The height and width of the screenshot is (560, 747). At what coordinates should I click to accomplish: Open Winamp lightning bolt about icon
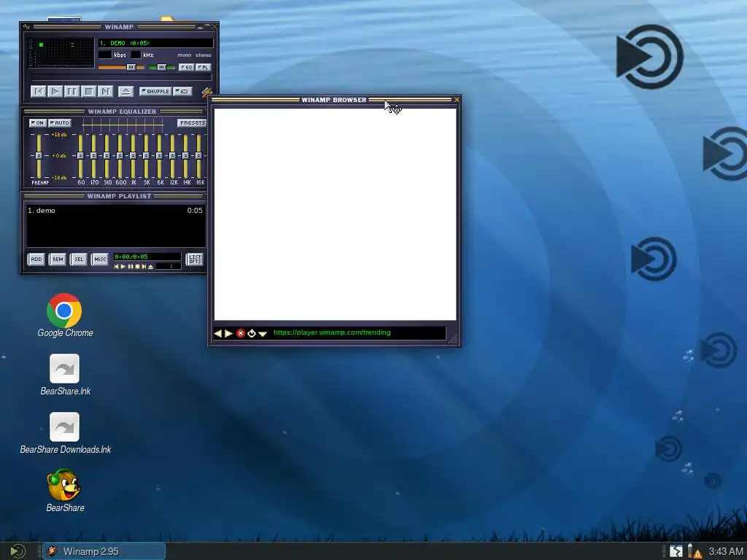[x=206, y=92]
